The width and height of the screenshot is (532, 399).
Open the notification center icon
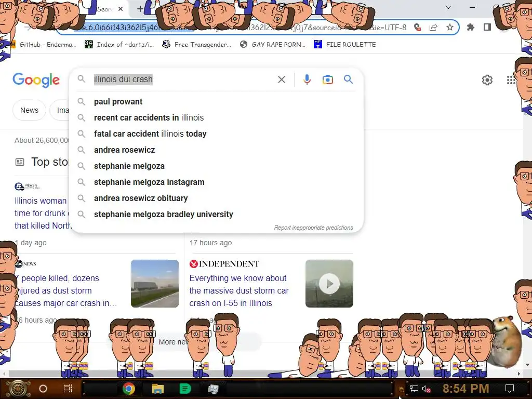[x=510, y=389]
